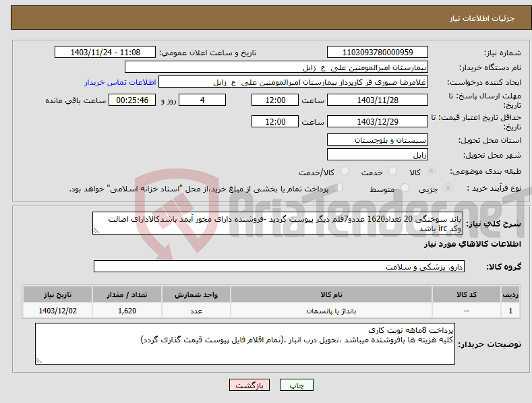Click the نام کالا column header
This screenshot has width=532, height=403.
(x=332, y=294)
